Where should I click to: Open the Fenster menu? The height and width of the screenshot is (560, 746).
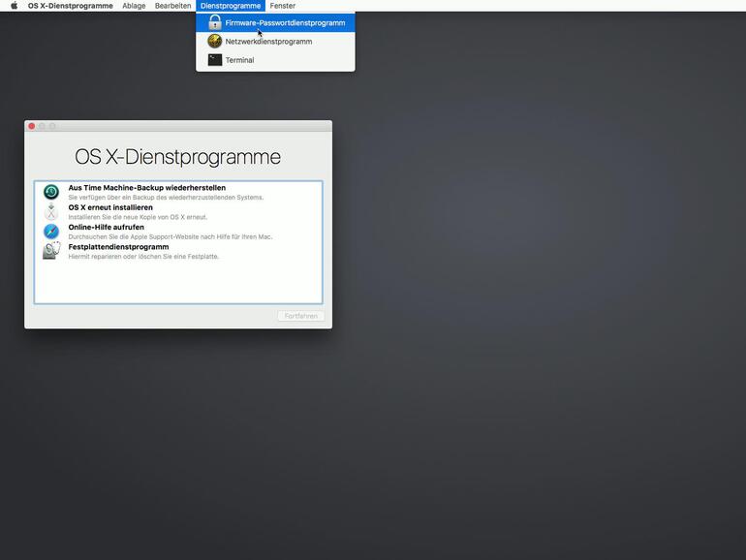tap(283, 6)
